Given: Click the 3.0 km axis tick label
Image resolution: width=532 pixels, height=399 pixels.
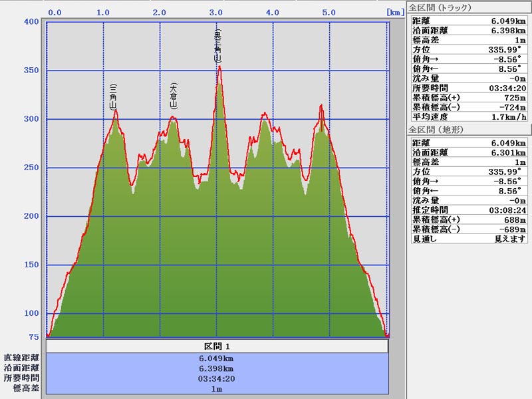Looking at the screenshot, I should 216,13.
